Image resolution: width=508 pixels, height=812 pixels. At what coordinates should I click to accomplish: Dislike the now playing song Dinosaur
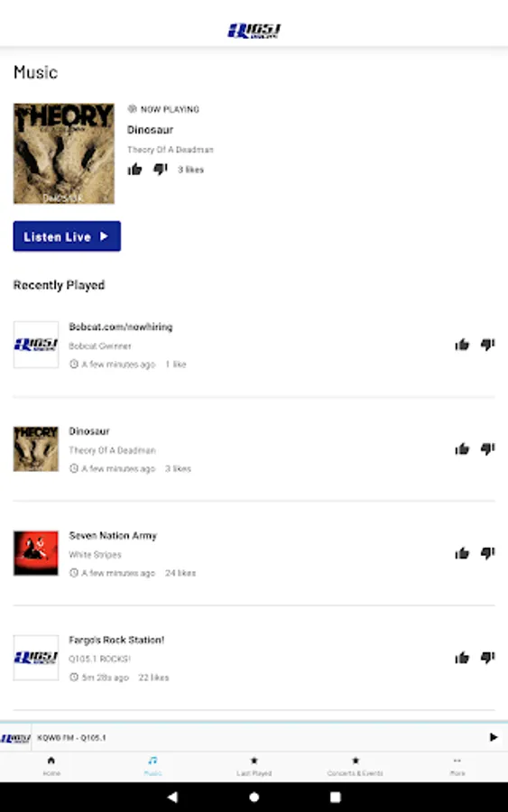click(x=161, y=170)
